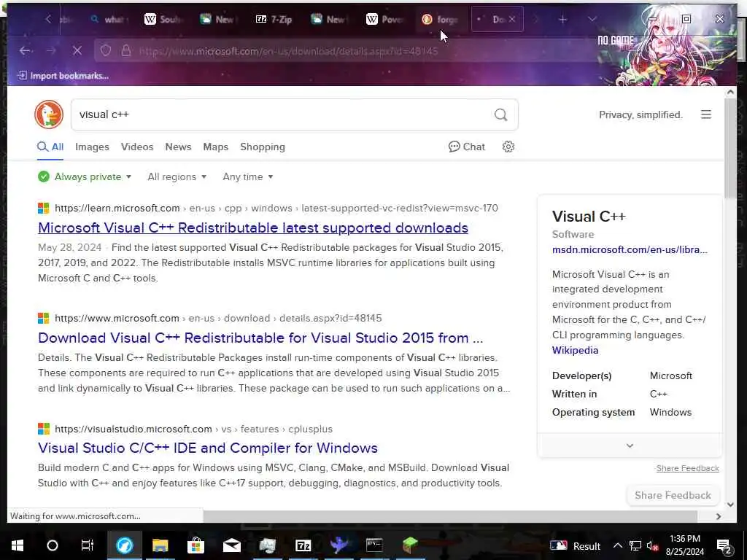This screenshot has height=560, width=747.
Task: Select the News tab
Action: pyautogui.click(x=178, y=147)
